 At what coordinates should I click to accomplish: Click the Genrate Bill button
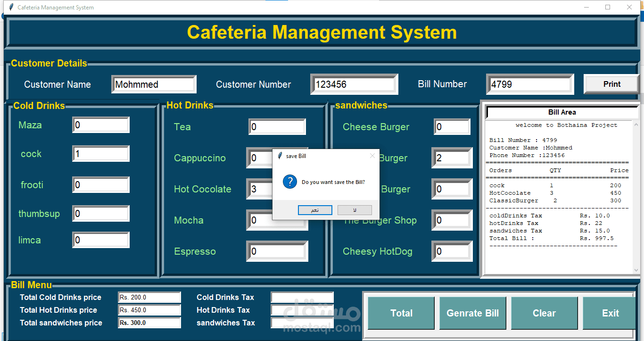[472, 313]
